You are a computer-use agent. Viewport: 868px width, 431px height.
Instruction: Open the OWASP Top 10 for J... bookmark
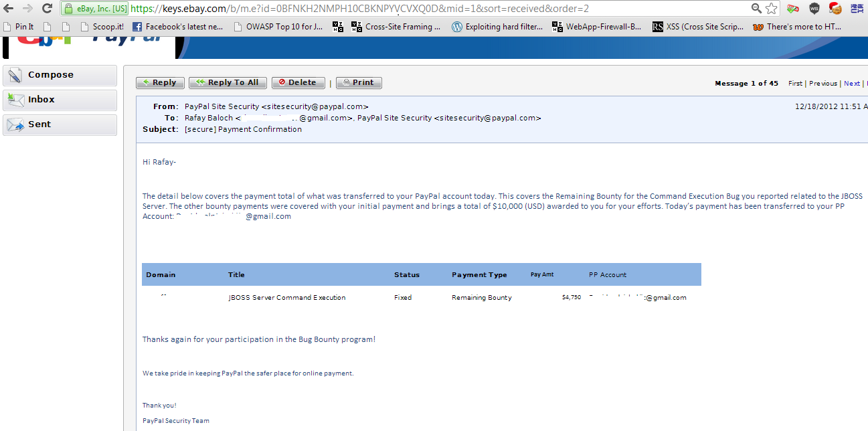278,27
